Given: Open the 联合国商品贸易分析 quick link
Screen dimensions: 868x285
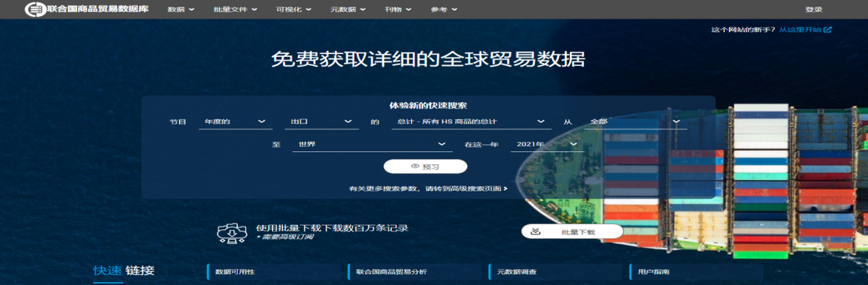Looking at the screenshot, I should point(414,271).
